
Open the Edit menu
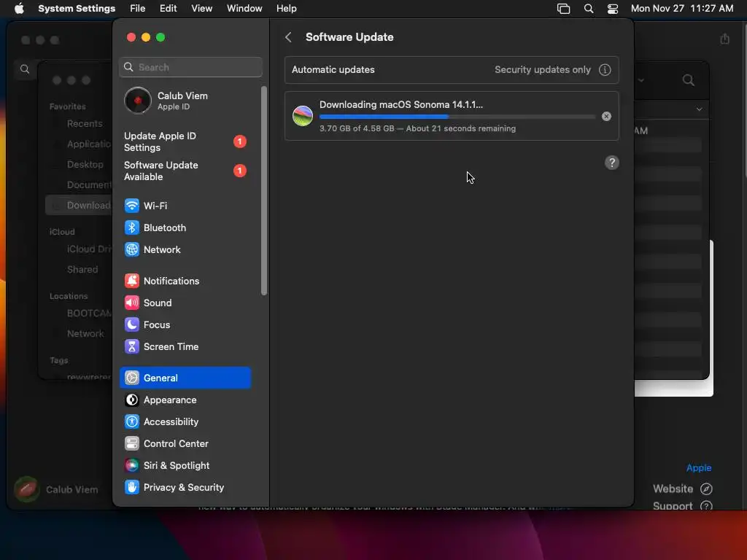click(169, 9)
